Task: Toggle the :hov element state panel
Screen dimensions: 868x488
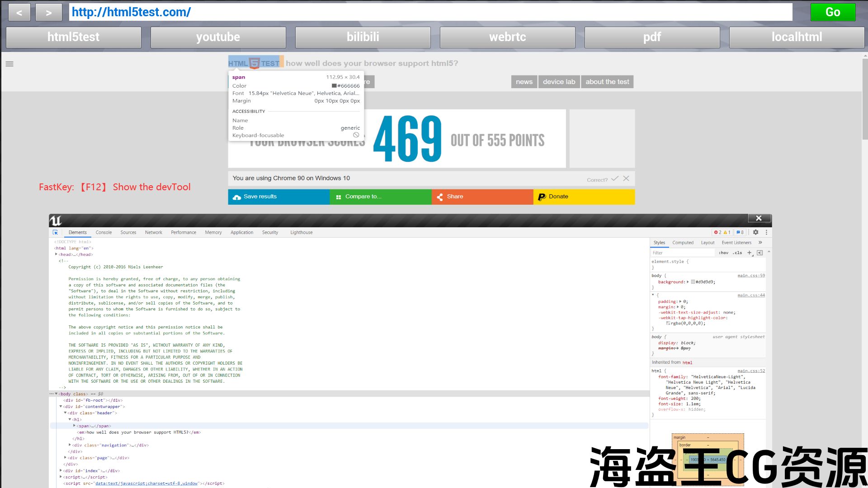Action: pyautogui.click(x=723, y=253)
